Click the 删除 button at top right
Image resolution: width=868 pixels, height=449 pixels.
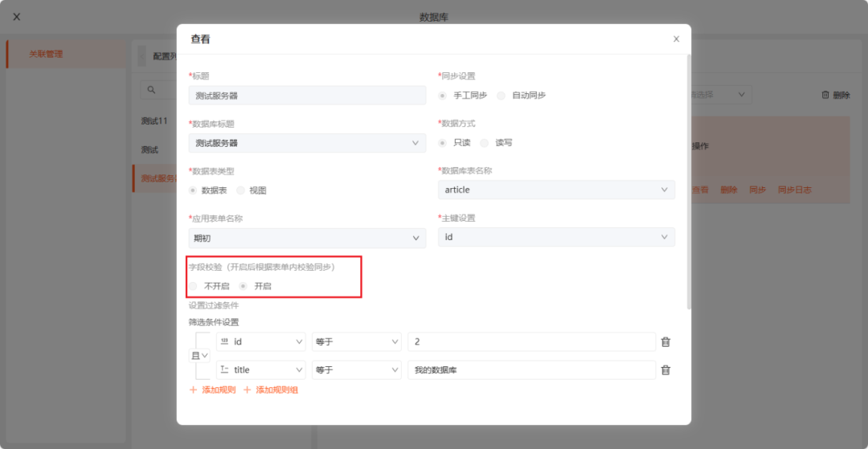(x=835, y=95)
